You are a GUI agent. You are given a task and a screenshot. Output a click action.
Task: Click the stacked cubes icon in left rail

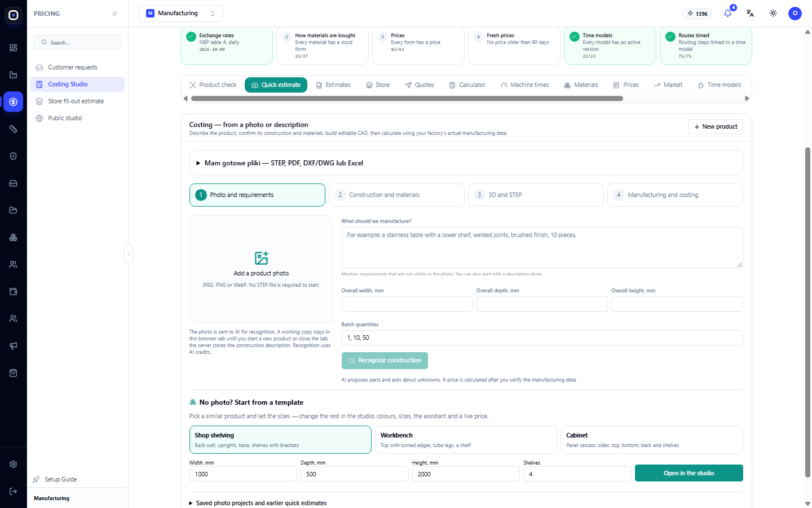click(14, 238)
